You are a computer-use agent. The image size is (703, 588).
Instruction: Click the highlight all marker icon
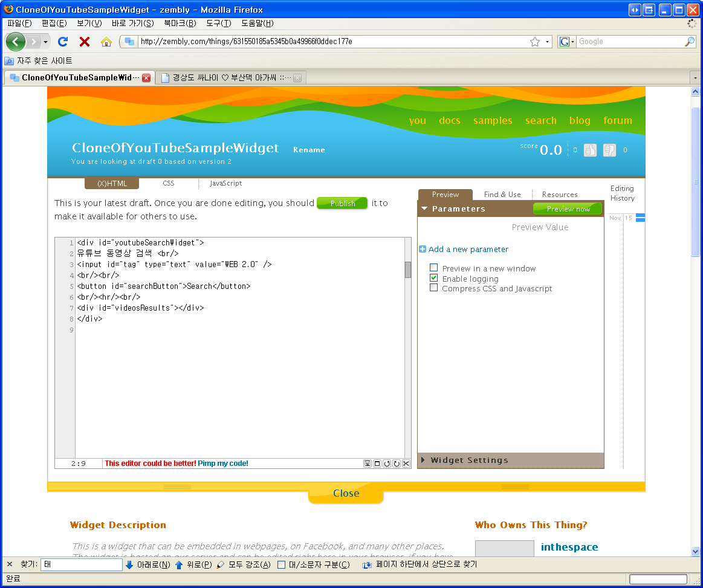click(220, 564)
